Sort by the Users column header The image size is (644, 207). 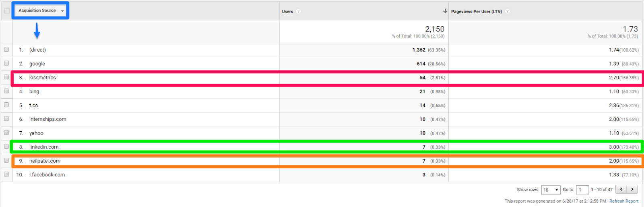point(287,12)
